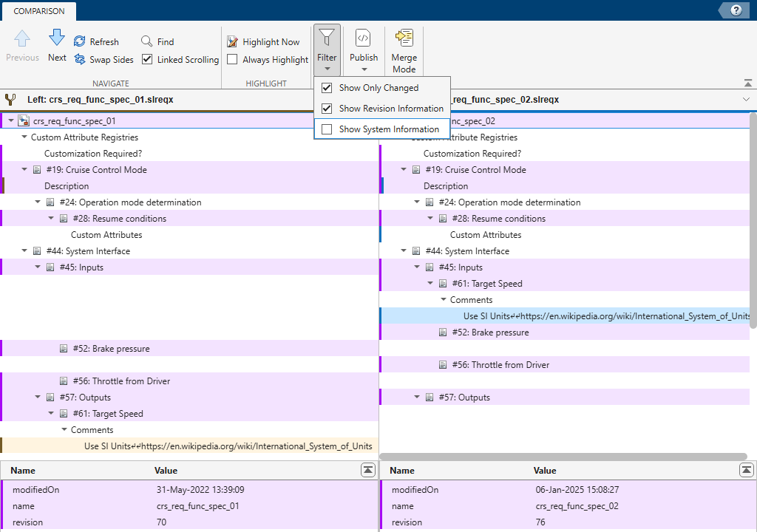This screenshot has height=532, width=757.
Task: Collapse the right Comments node
Action: click(444, 300)
